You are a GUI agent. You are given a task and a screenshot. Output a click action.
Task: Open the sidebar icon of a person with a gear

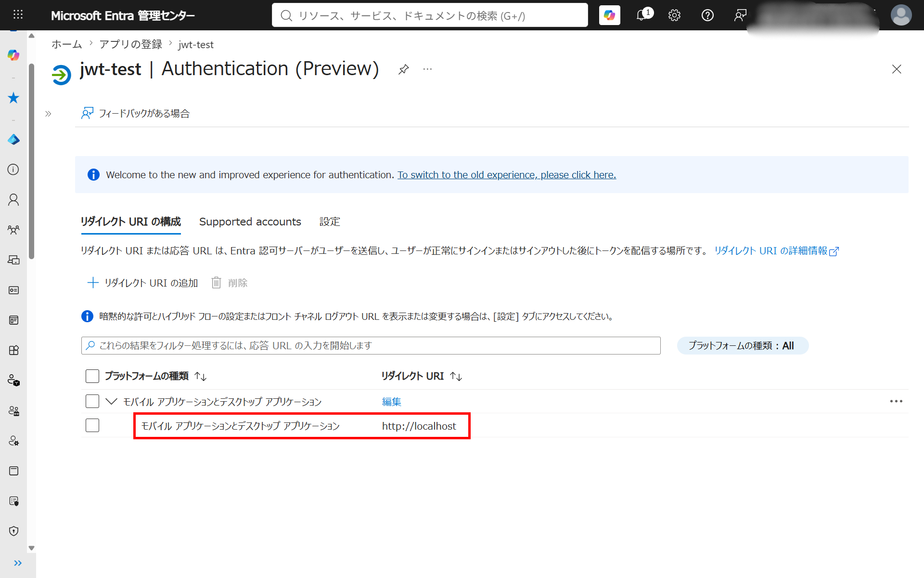(13, 441)
